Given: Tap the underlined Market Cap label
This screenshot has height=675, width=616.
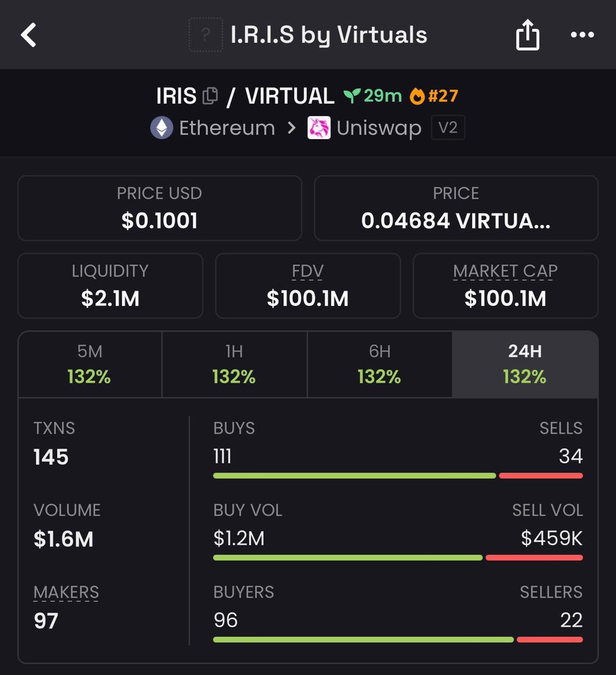Looking at the screenshot, I should [x=505, y=271].
